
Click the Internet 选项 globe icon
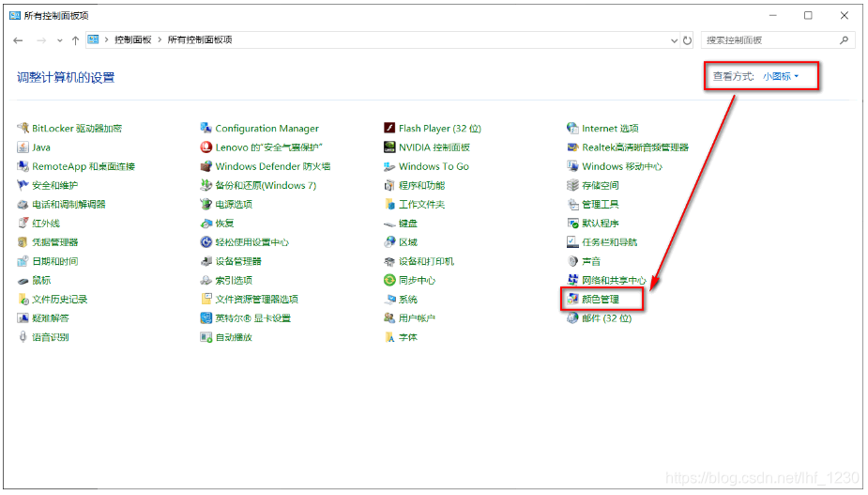572,128
